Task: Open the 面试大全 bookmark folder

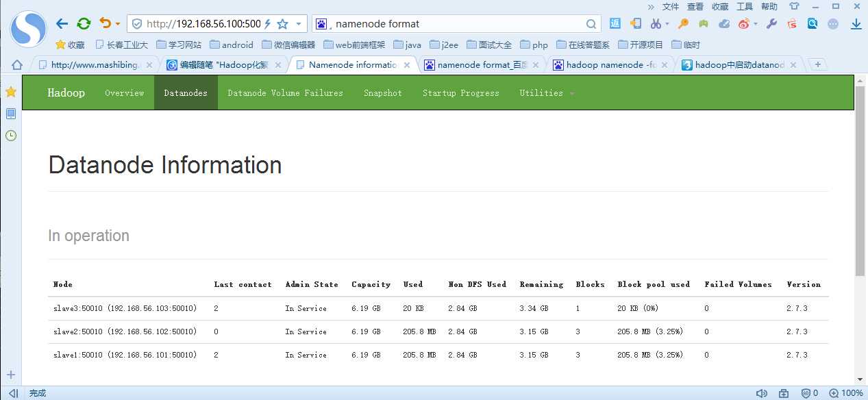Action: pos(489,45)
